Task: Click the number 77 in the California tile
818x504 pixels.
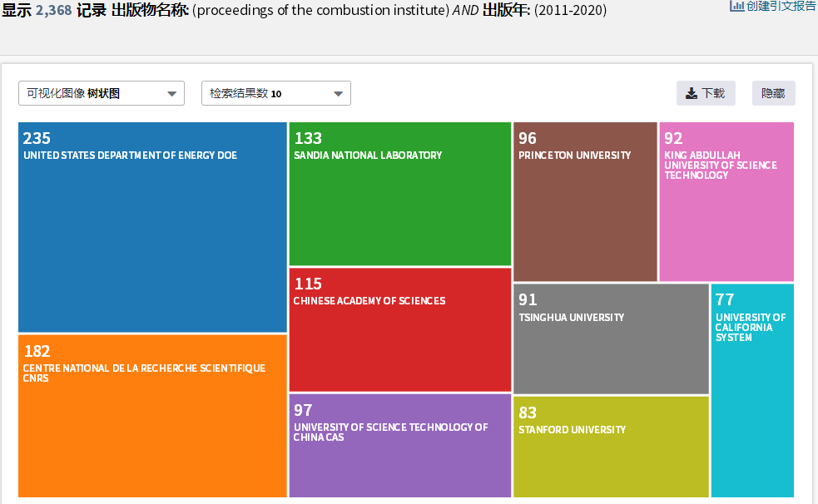Action: [x=725, y=299]
